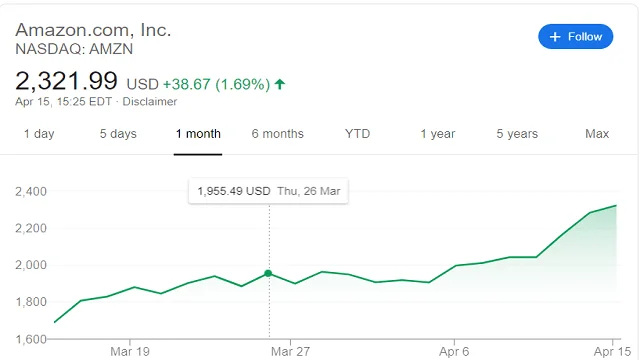The image size is (640, 360).
Task: Open the Max range tab
Action: 597,134
